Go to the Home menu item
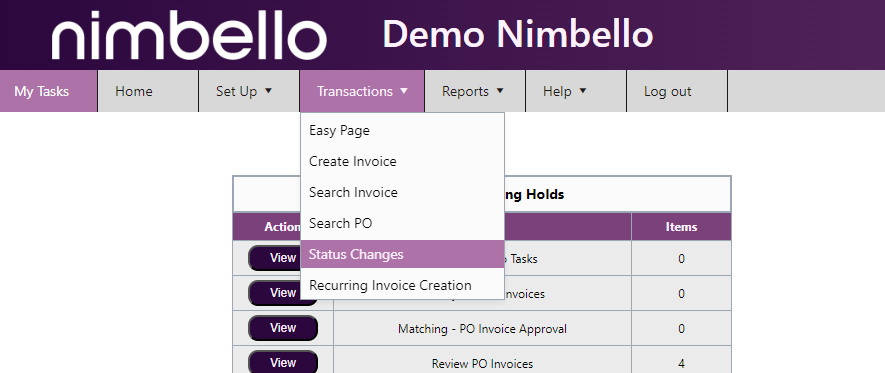This screenshot has width=885, height=373. pyautogui.click(x=148, y=91)
